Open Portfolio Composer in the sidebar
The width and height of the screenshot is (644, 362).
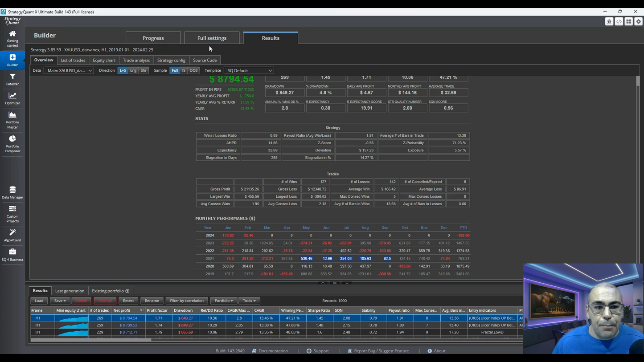pos(12,144)
